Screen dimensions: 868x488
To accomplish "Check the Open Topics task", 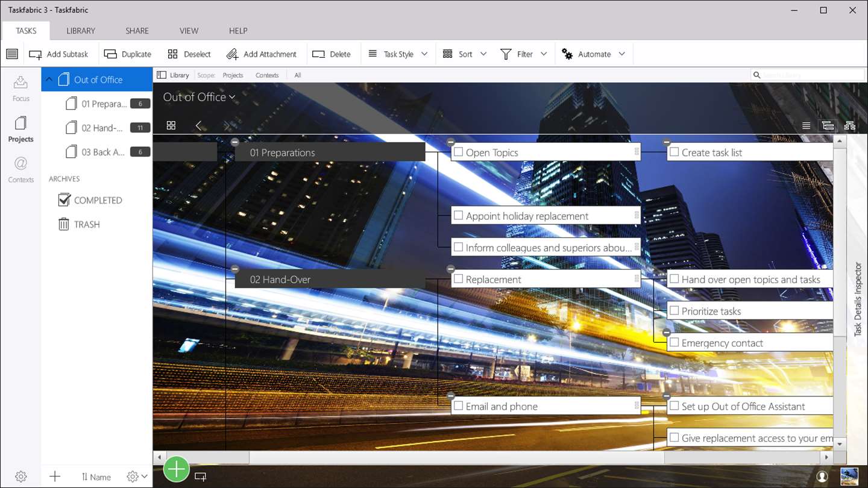I will (459, 152).
